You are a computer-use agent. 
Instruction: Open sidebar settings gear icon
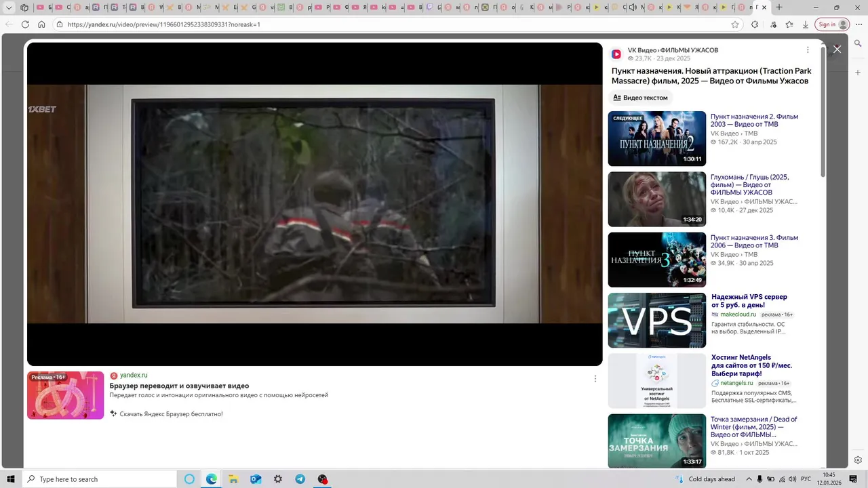pyautogui.click(x=858, y=460)
